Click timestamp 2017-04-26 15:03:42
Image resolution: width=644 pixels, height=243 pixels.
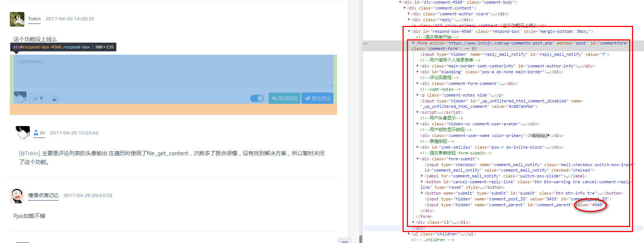74,133
